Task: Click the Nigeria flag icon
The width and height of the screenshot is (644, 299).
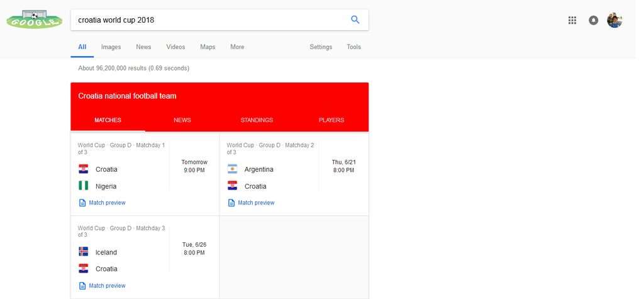Action: 84,186
